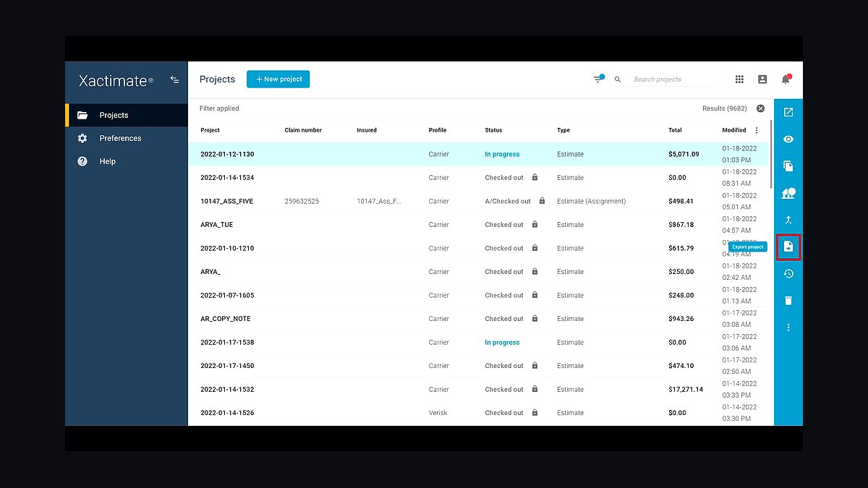This screenshot has height=488, width=868.
Task: Open the notifications bell
Action: point(786,80)
